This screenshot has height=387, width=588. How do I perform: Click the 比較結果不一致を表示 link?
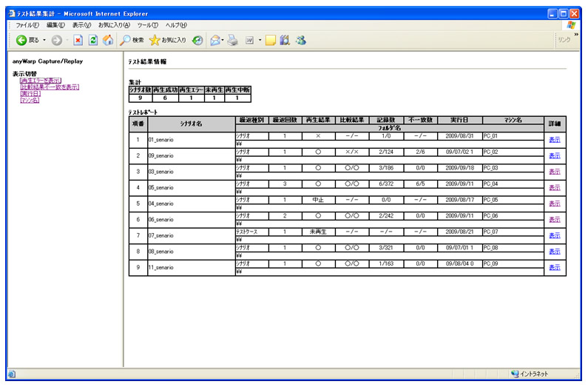pyautogui.click(x=49, y=87)
